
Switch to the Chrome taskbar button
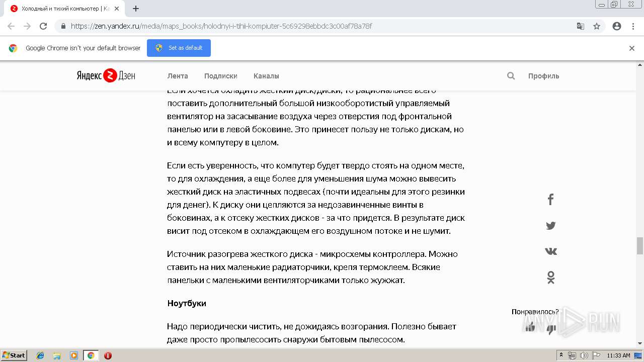(x=91, y=355)
